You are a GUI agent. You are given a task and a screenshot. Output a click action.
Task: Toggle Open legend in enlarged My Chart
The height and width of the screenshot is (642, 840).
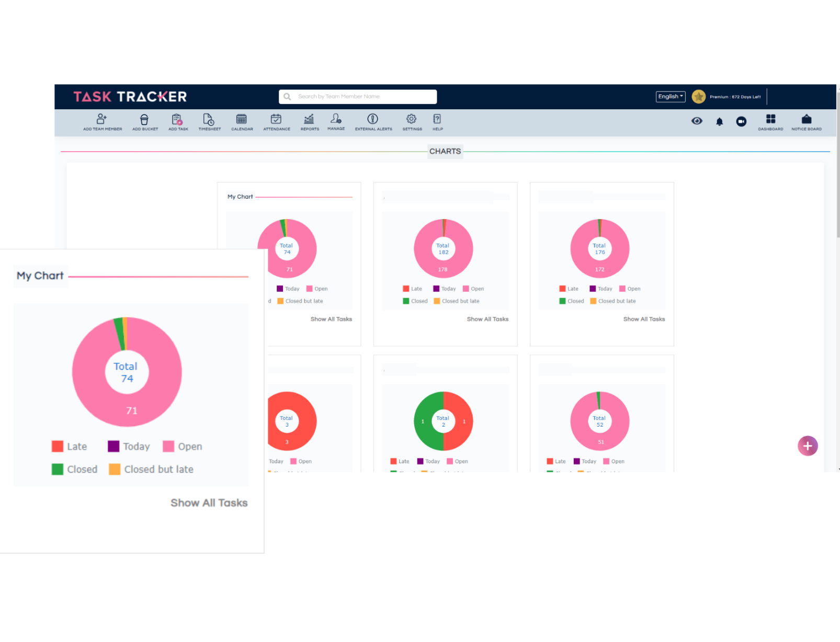(x=183, y=446)
